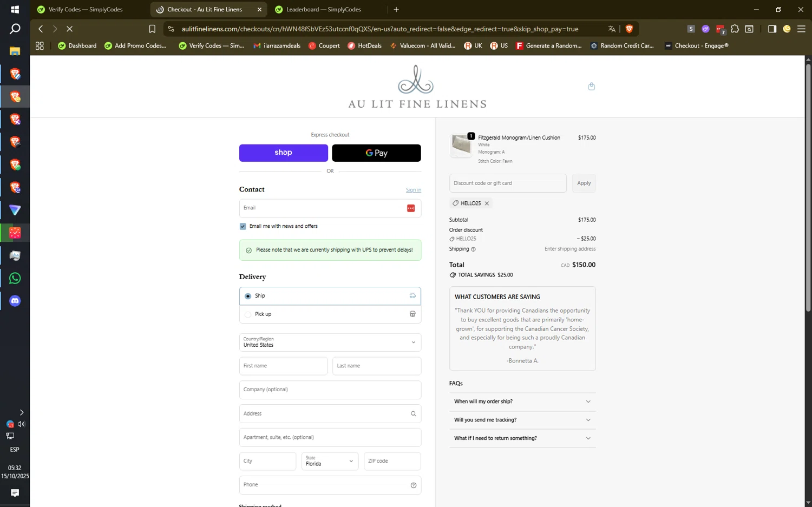
Task: Uncheck Email me with news and offers
Action: coord(243,227)
